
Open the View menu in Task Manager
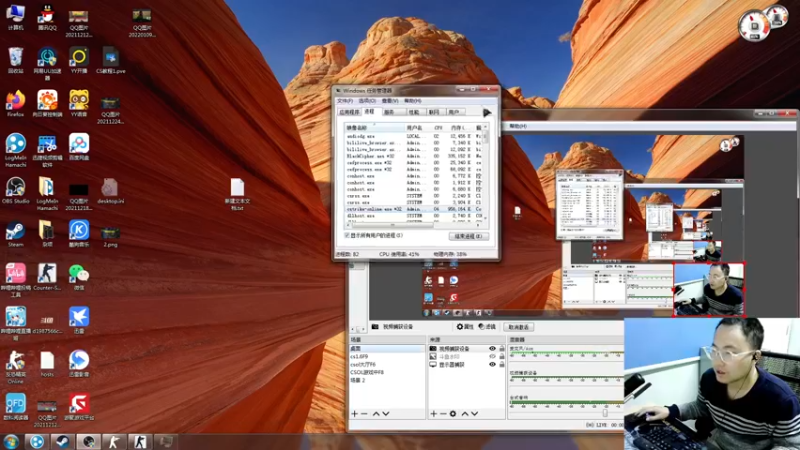click(x=390, y=101)
